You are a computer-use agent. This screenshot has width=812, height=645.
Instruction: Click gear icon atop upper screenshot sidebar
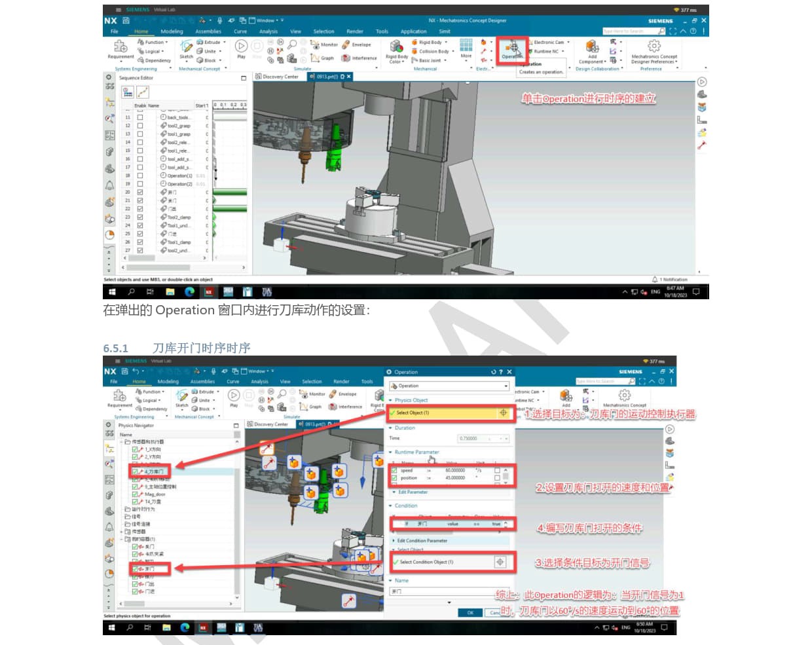point(109,77)
